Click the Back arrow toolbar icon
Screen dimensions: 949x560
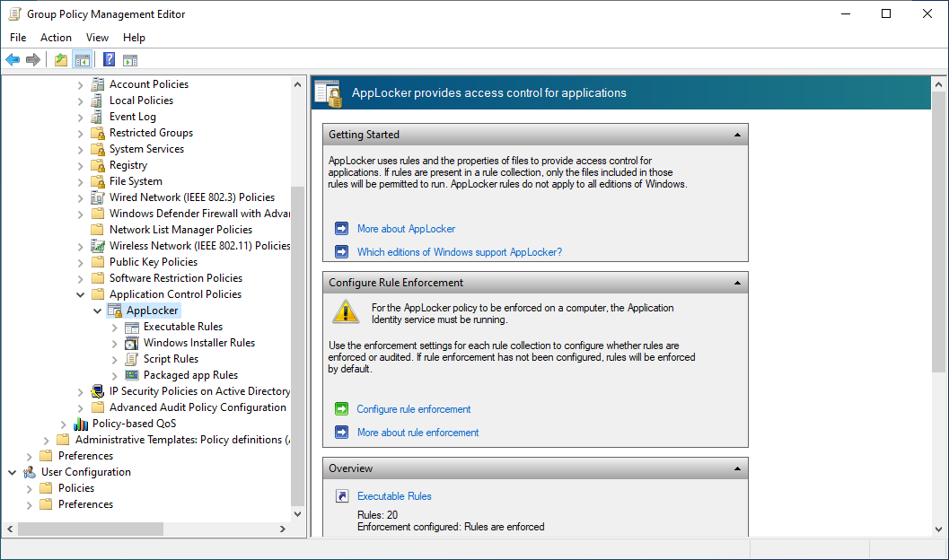pyautogui.click(x=13, y=59)
